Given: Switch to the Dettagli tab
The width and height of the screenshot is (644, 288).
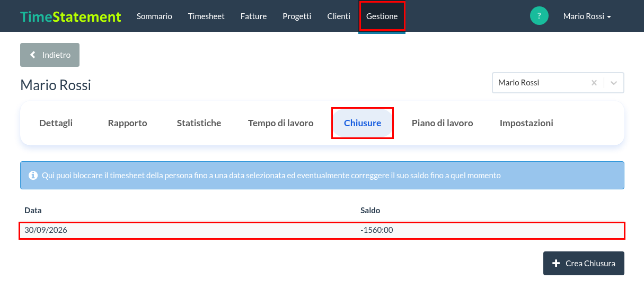Looking at the screenshot, I should click(x=56, y=123).
